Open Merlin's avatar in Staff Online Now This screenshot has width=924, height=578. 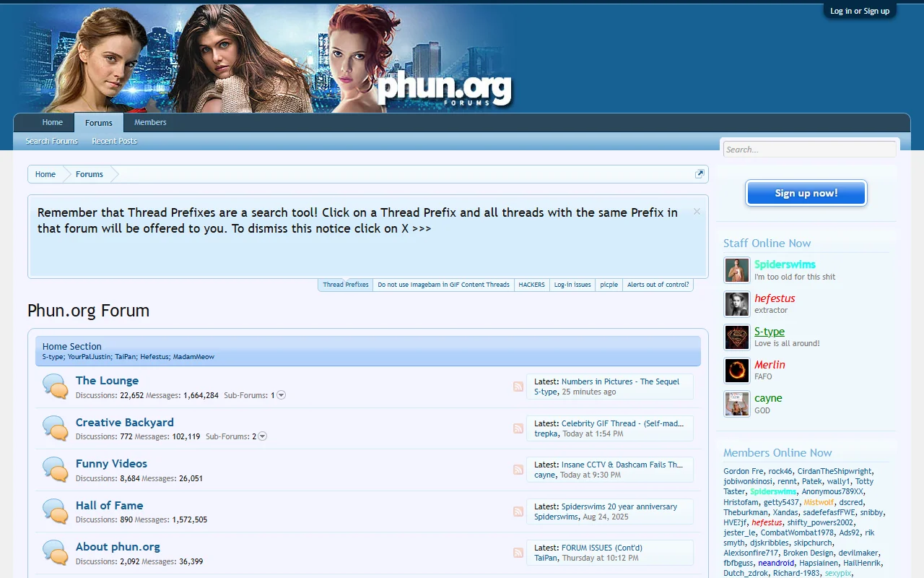pyautogui.click(x=736, y=370)
